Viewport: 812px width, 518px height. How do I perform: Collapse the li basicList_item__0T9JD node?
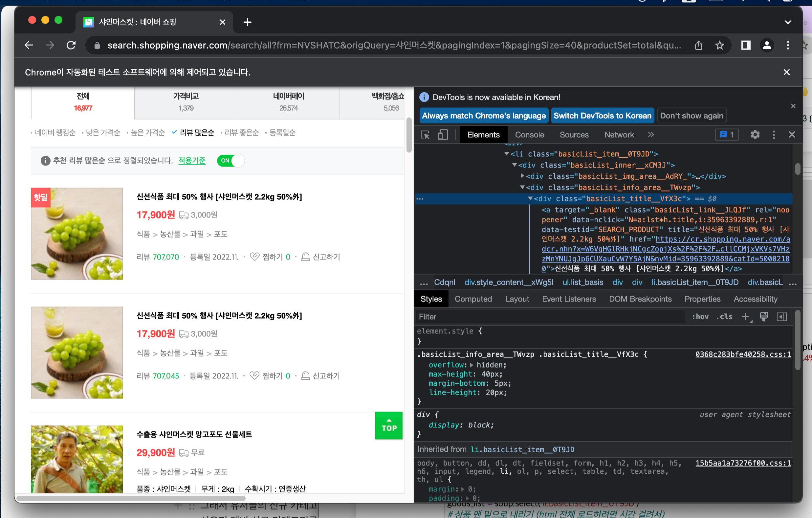coord(506,154)
